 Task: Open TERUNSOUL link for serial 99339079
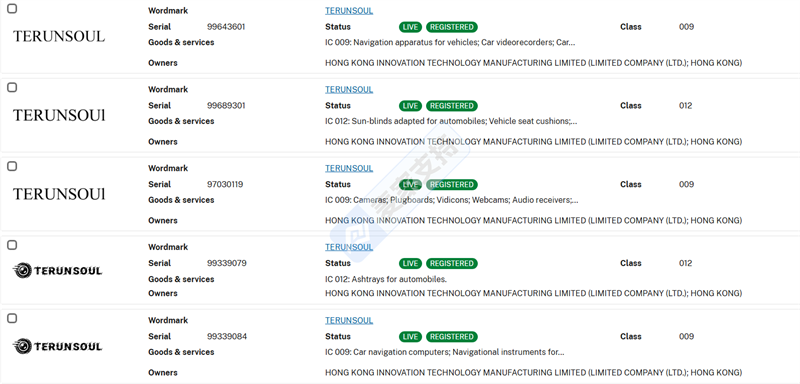click(349, 247)
